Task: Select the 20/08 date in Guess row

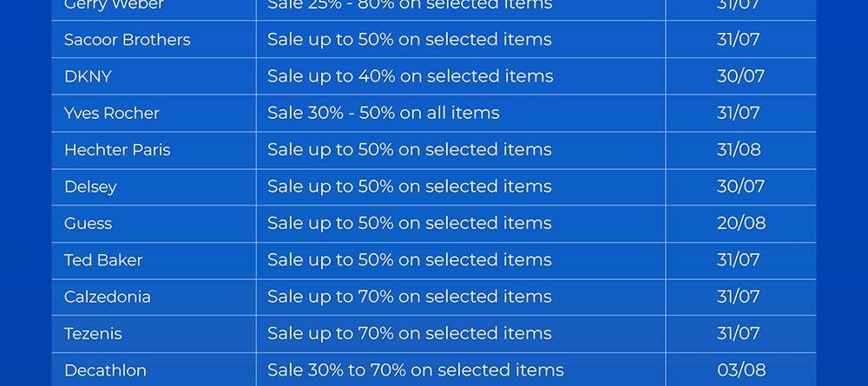Action: point(741,223)
